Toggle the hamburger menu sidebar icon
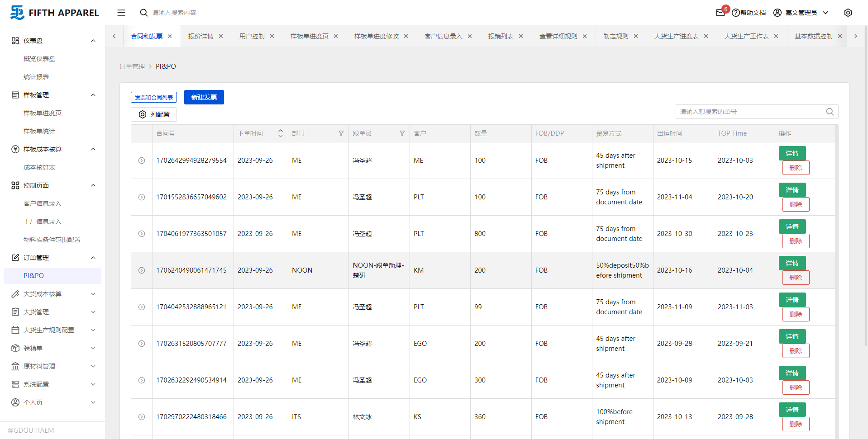The height and width of the screenshot is (439, 868). coord(121,13)
